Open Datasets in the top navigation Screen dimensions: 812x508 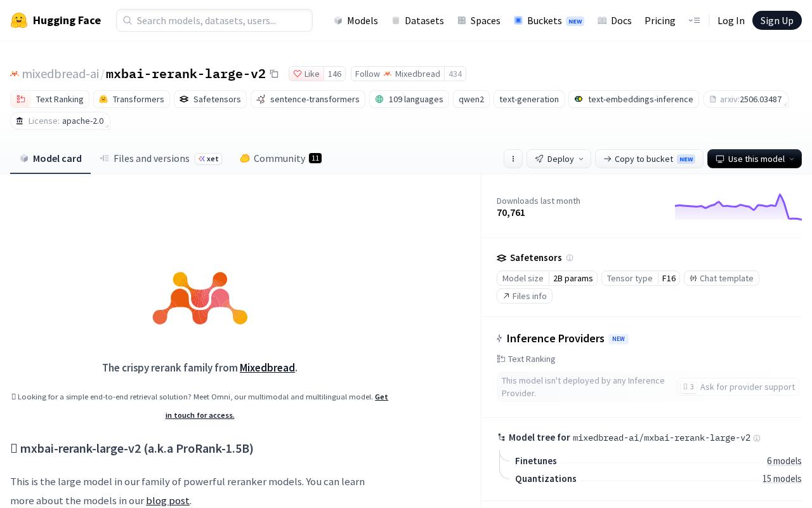[417, 20]
